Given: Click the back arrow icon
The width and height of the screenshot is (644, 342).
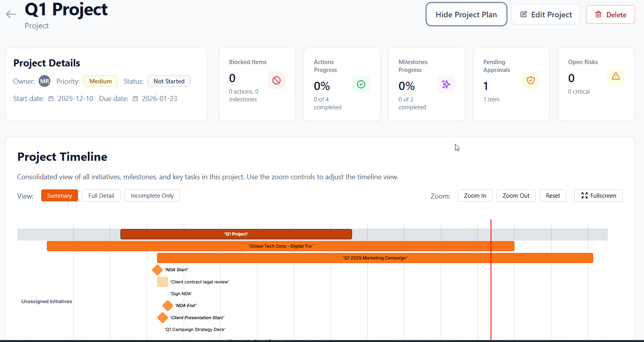Looking at the screenshot, I should pos(11,15).
